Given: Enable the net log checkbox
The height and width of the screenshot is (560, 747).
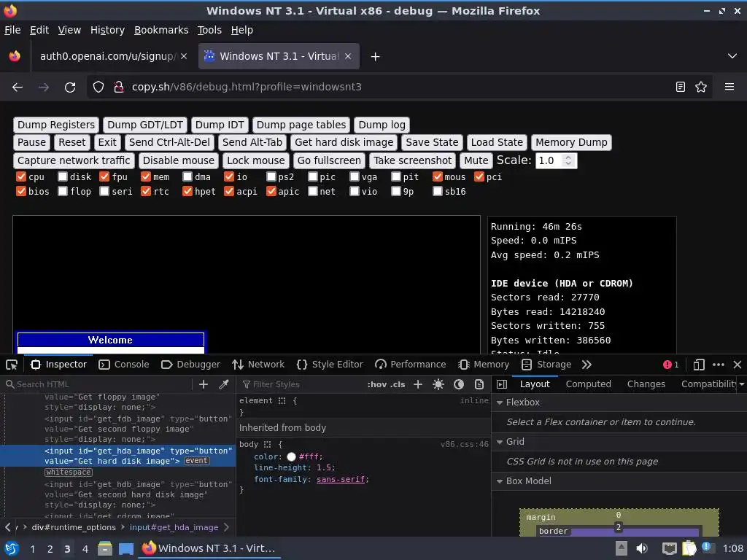Looking at the screenshot, I should click(x=312, y=192).
